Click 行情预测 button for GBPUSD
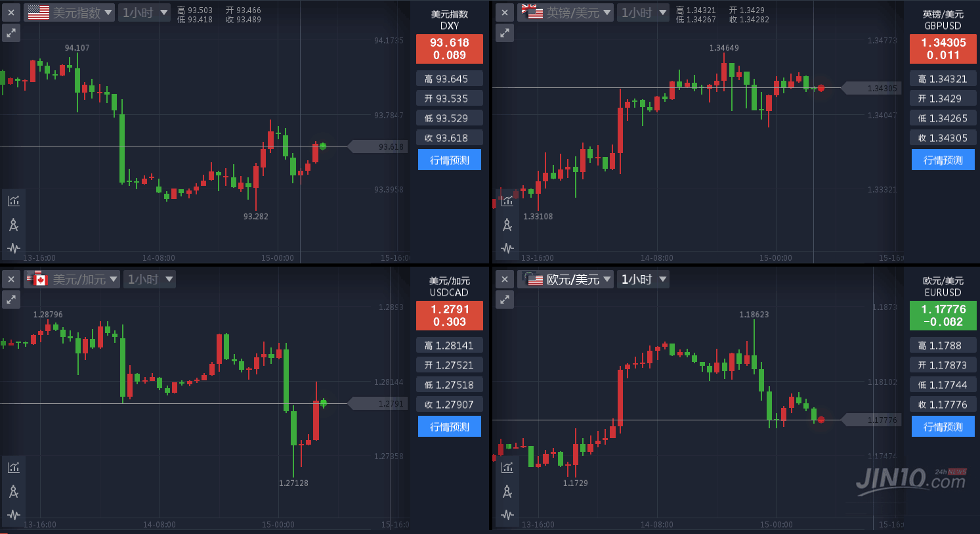 [x=943, y=160]
